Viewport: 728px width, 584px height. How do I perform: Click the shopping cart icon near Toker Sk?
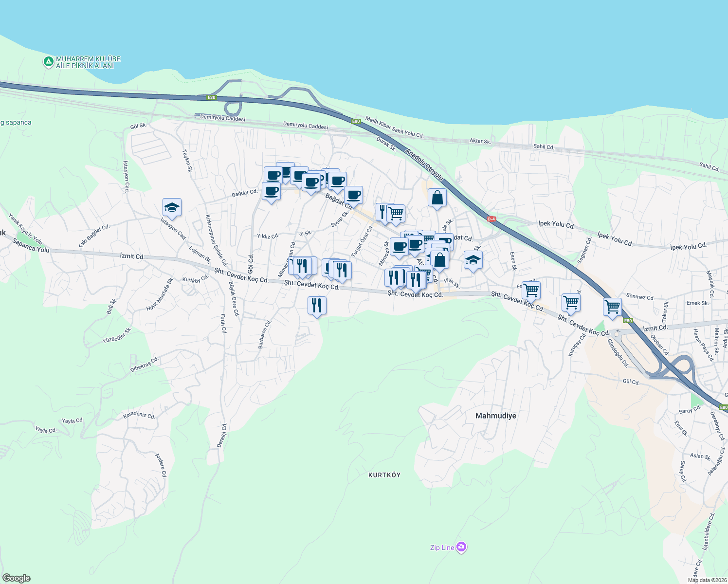tap(612, 307)
